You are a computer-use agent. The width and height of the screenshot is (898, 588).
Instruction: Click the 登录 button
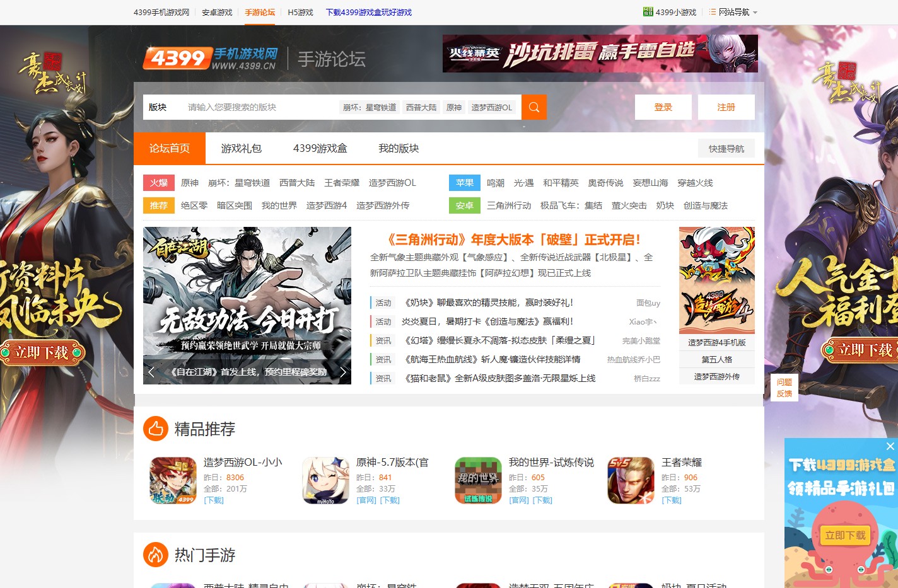(x=663, y=107)
